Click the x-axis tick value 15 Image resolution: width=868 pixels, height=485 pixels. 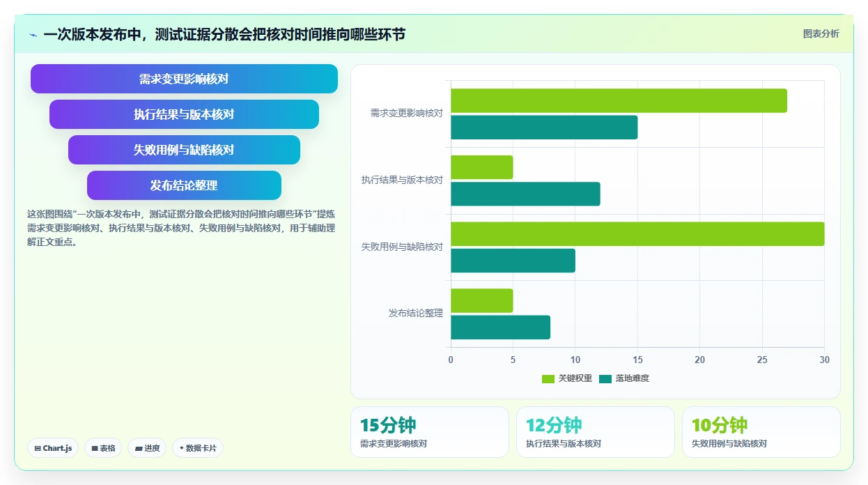[637, 360]
